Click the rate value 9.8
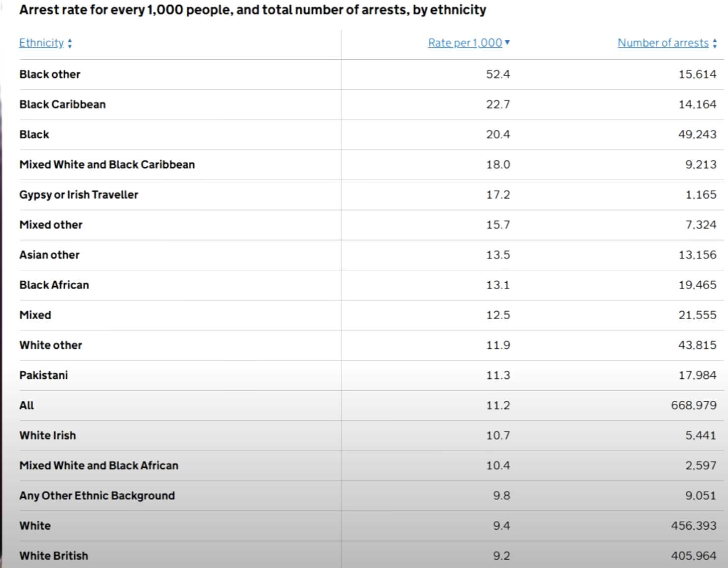 point(501,496)
